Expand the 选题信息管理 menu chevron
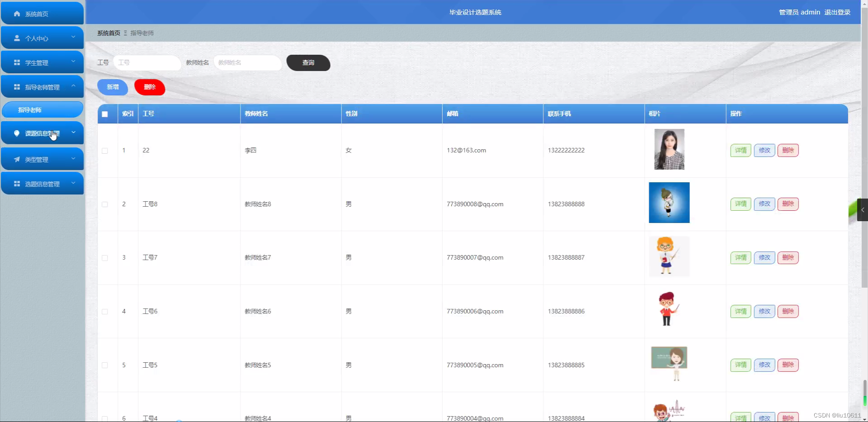Image resolution: width=868 pixels, height=422 pixels. 73,183
